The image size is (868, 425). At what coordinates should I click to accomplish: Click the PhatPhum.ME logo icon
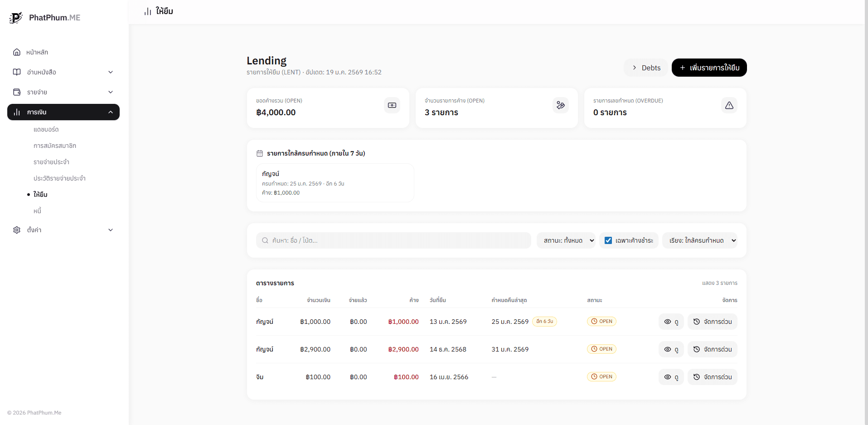[16, 18]
